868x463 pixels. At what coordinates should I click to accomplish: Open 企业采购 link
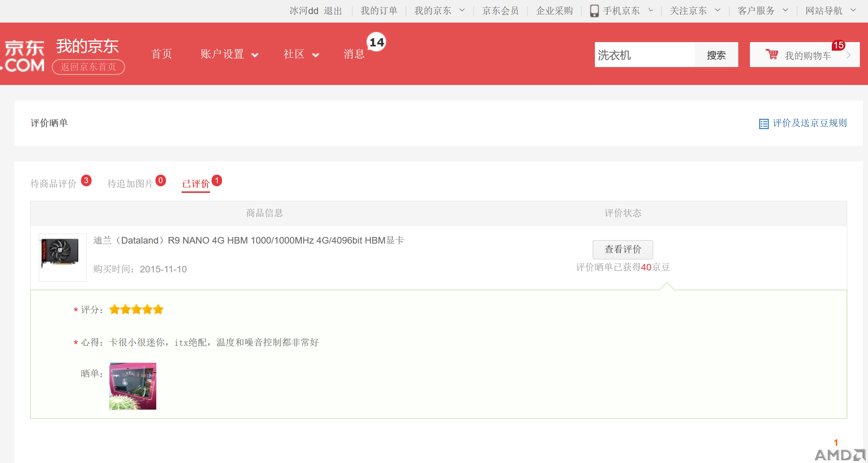554,11
